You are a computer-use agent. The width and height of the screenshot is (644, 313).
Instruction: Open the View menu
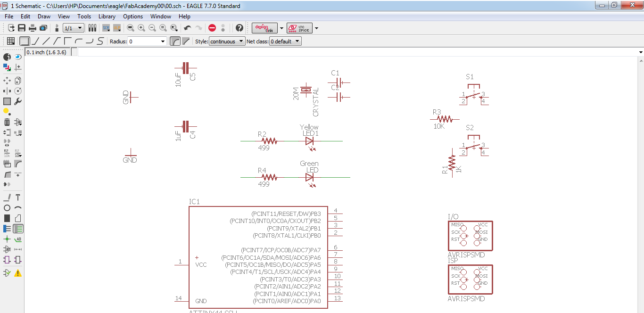tap(64, 16)
